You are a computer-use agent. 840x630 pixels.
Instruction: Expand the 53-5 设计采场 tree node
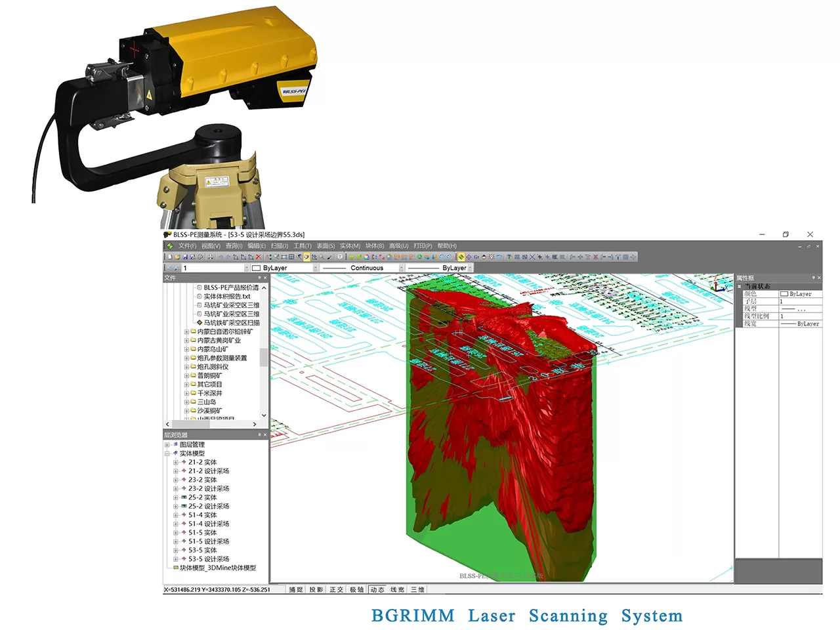tap(176, 559)
